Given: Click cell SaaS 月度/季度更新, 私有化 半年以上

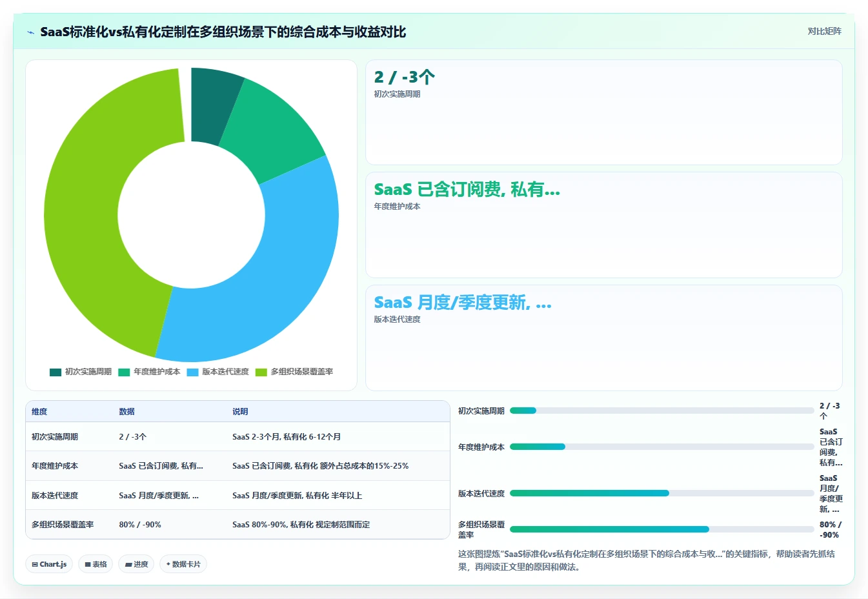Looking at the screenshot, I should click(297, 496).
